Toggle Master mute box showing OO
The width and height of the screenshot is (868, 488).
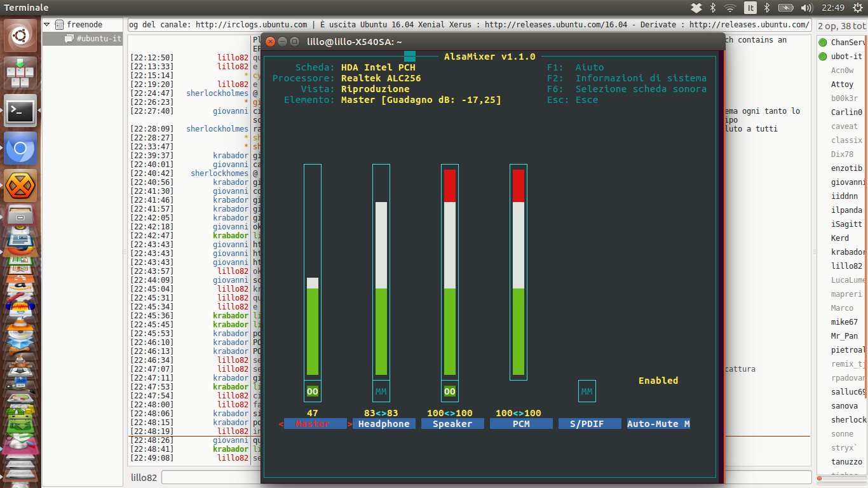click(x=313, y=391)
